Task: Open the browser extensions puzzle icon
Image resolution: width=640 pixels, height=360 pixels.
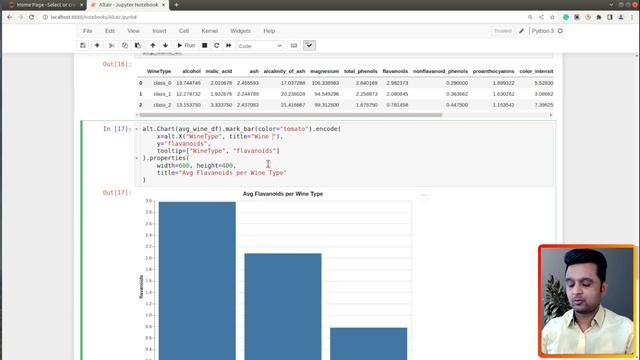Action: click(x=599, y=17)
